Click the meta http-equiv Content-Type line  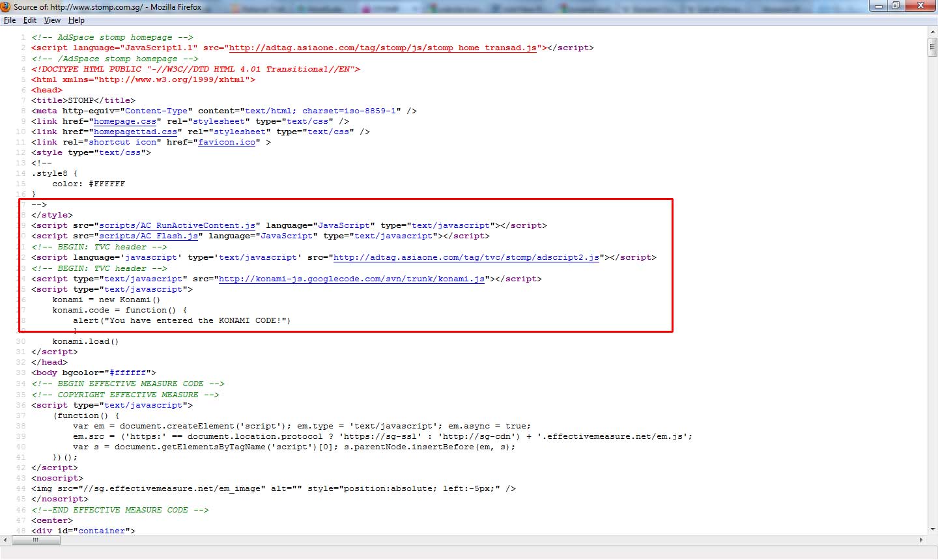coord(224,111)
